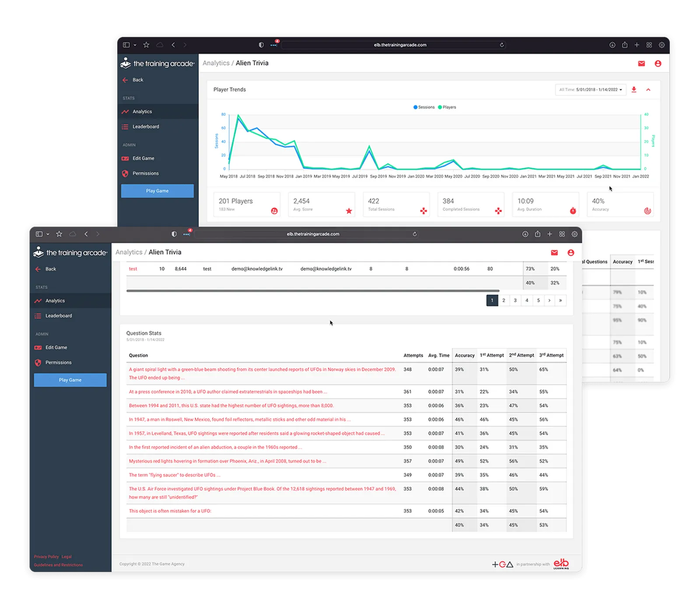Viewport: 700px width, 609px height.
Task: Jump to the last page with the double arrow
Action: (561, 301)
